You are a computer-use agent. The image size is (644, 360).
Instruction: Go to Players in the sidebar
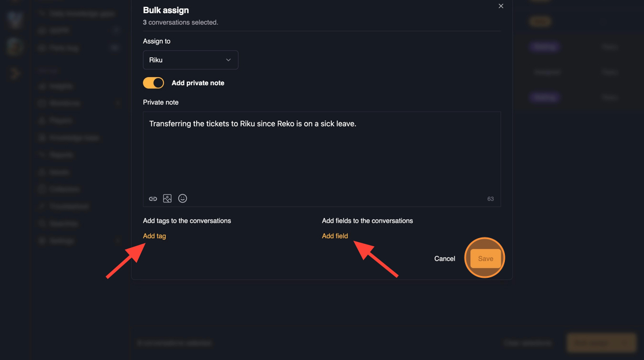(60, 121)
